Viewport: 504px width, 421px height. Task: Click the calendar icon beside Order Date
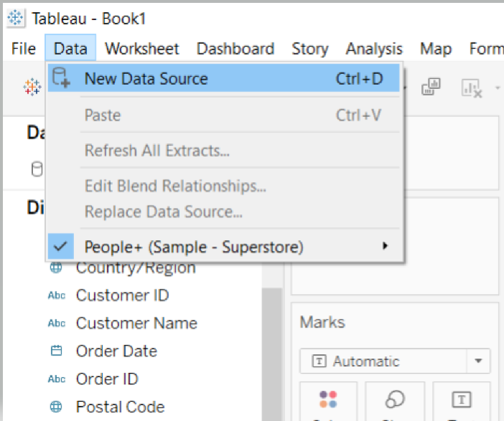[x=56, y=350]
